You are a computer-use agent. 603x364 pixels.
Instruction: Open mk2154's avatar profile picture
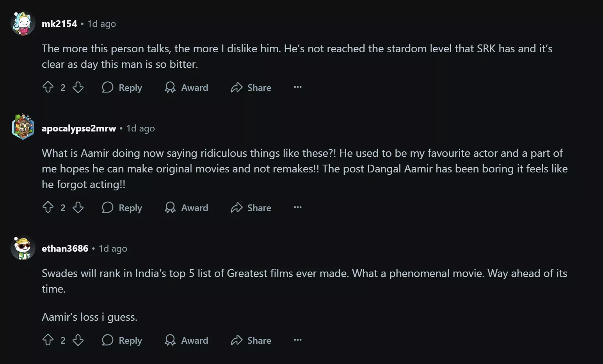click(x=23, y=24)
